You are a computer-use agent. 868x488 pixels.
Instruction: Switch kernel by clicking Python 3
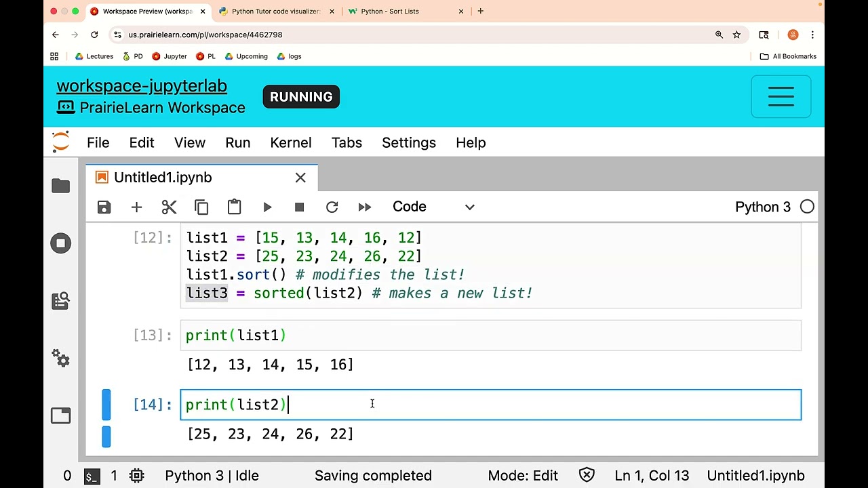pos(762,207)
